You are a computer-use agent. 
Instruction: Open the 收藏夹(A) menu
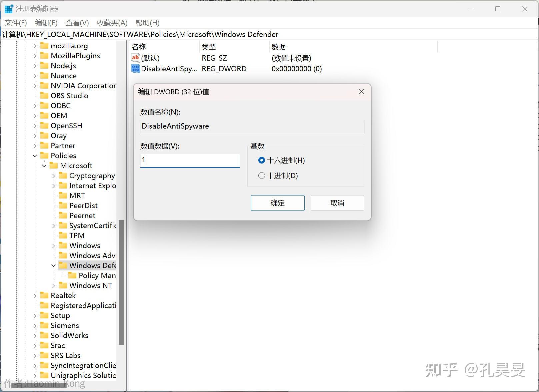coord(112,23)
